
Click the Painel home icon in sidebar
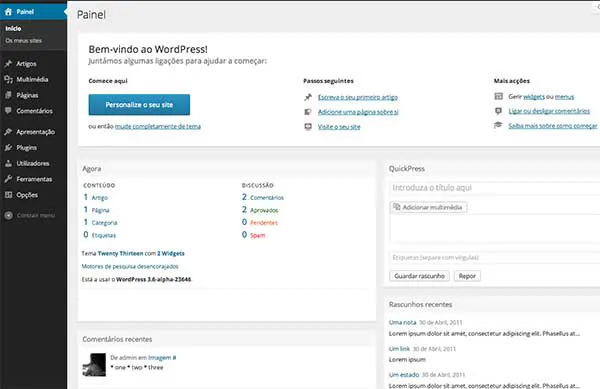(8, 12)
